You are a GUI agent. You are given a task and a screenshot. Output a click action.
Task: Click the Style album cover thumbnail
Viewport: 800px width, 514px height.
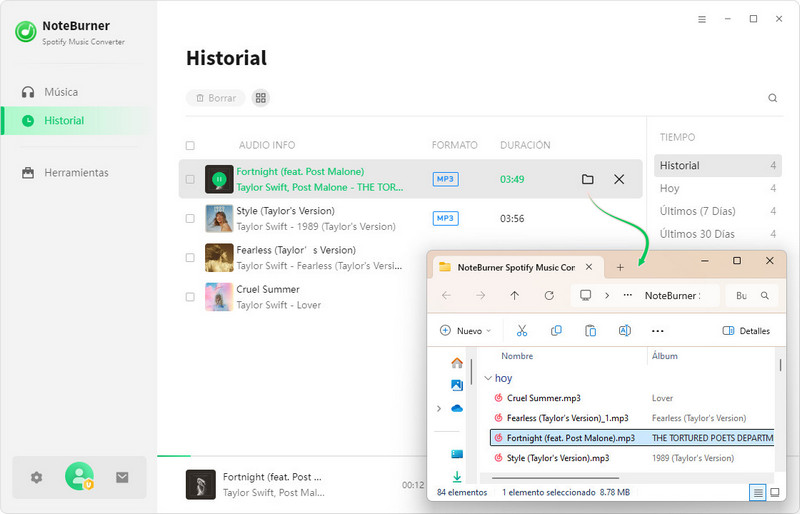(219, 218)
